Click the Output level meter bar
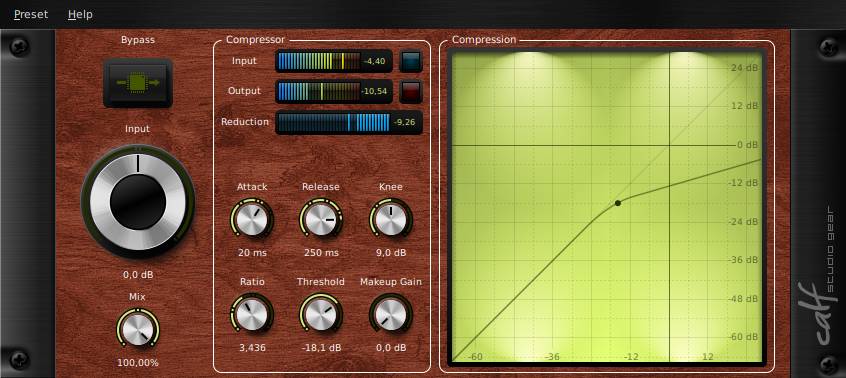846x378 pixels. [319, 92]
